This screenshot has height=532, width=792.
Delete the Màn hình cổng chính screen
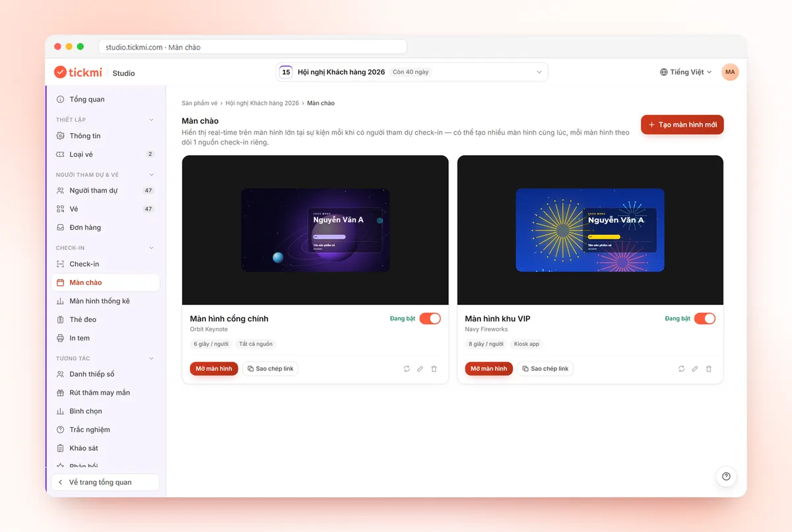coord(434,369)
